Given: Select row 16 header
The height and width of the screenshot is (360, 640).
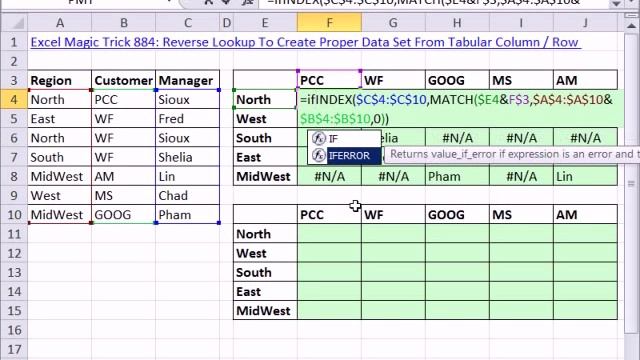Looking at the screenshot, I should [x=14, y=330].
